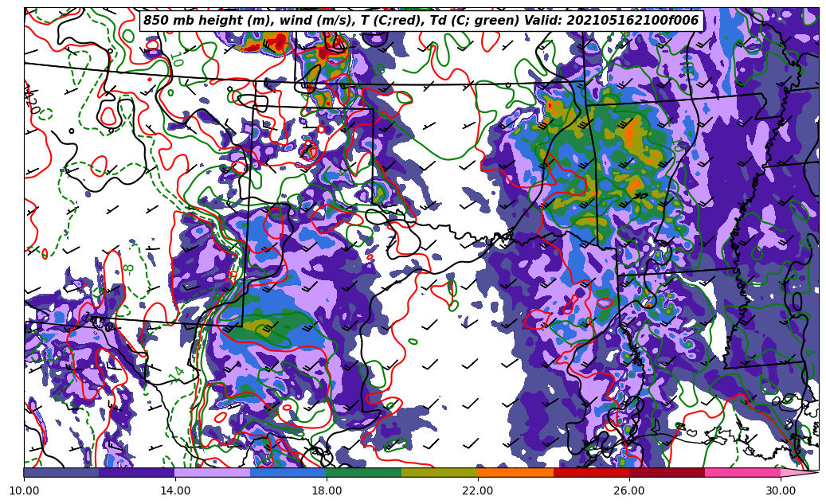
Task: Click the 10-12 slate blue colorbar segment
Action: click(x=61, y=472)
